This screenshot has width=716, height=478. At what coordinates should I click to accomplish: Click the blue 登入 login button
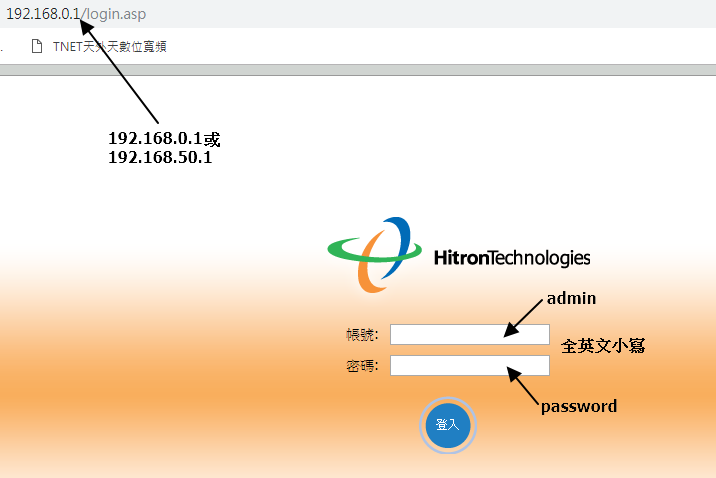click(x=448, y=425)
